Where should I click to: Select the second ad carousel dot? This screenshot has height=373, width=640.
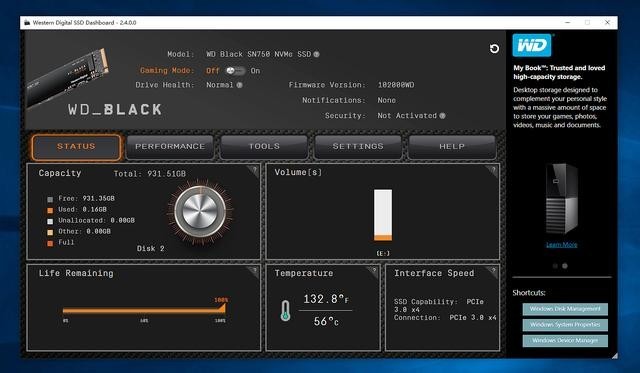(565, 266)
